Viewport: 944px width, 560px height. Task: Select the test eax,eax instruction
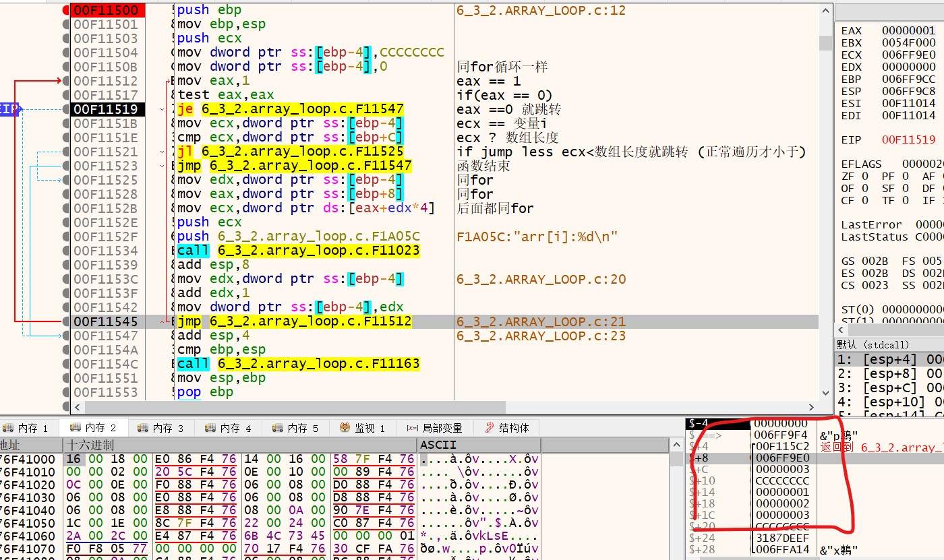(x=226, y=95)
